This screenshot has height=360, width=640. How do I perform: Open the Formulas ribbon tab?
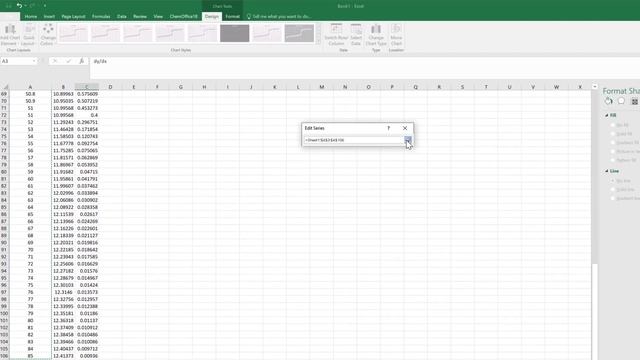pos(101,16)
